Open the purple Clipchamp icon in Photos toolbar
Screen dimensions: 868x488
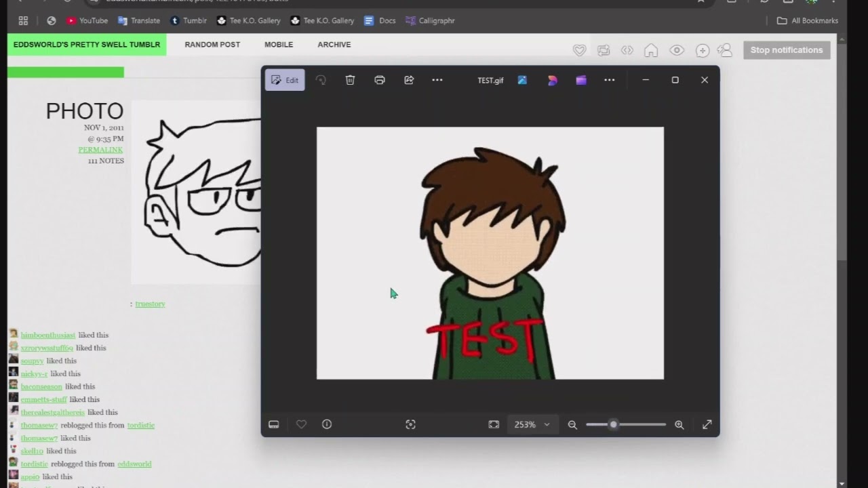coord(581,80)
